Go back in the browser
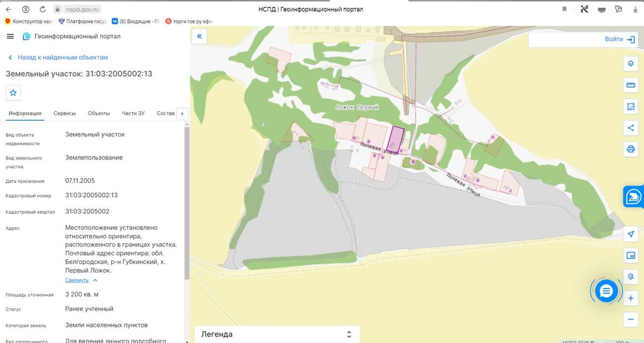 tap(9, 9)
